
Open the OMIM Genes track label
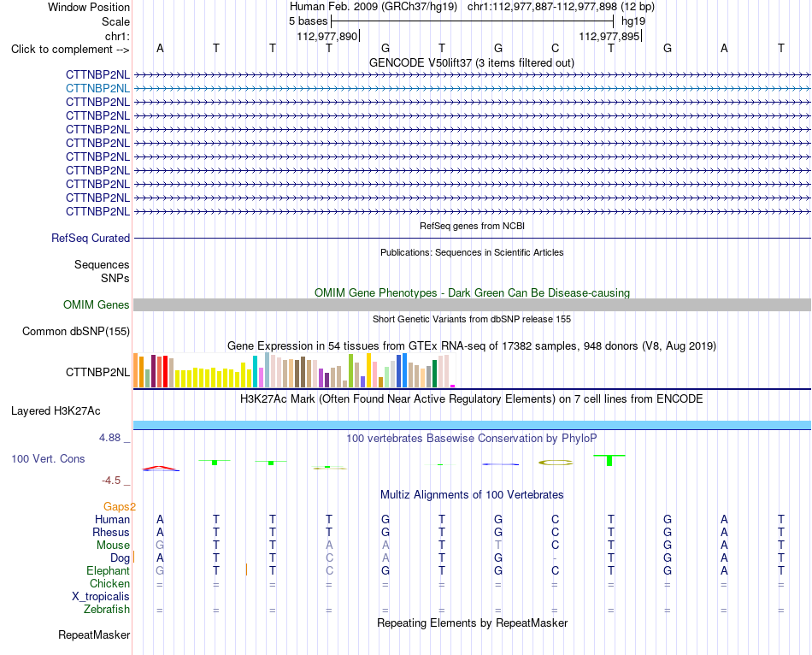point(96,304)
